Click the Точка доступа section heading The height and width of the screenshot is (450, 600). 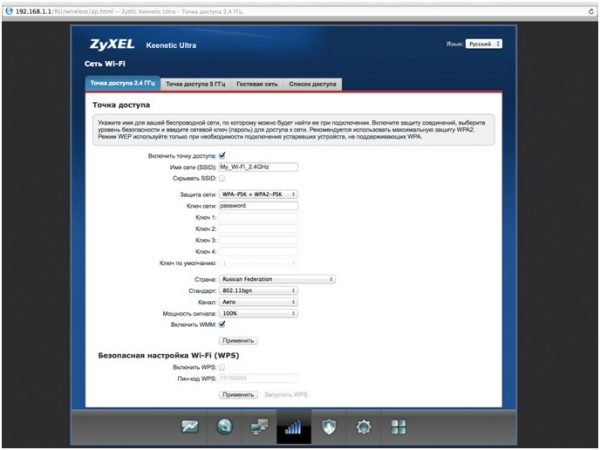121,105
